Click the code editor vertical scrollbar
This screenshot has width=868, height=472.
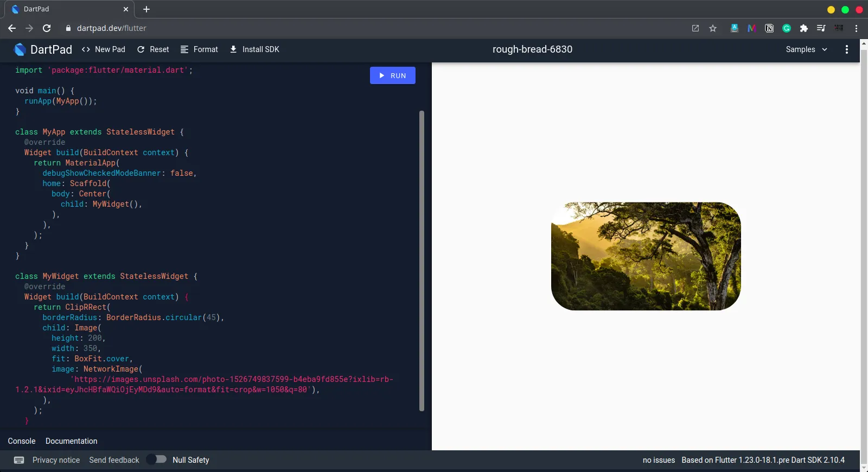coord(422,260)
